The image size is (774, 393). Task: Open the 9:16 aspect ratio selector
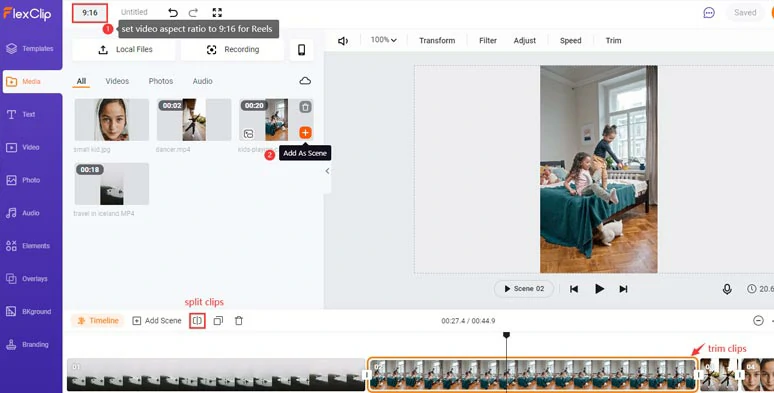click(90, 13)
